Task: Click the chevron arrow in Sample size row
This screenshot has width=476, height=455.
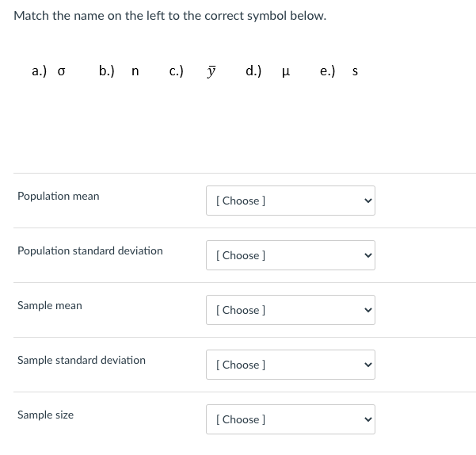Action: point(366,419)
